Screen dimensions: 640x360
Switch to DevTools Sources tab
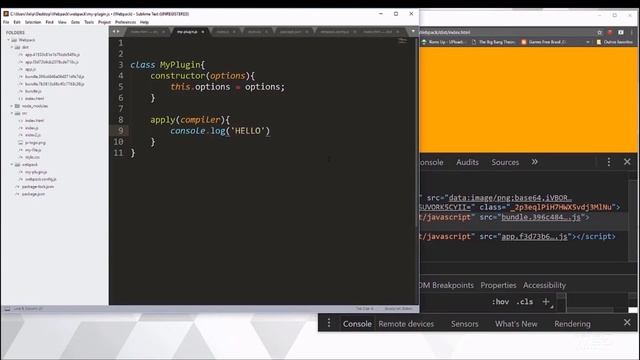pyautogui.click(x=505, y=162)
